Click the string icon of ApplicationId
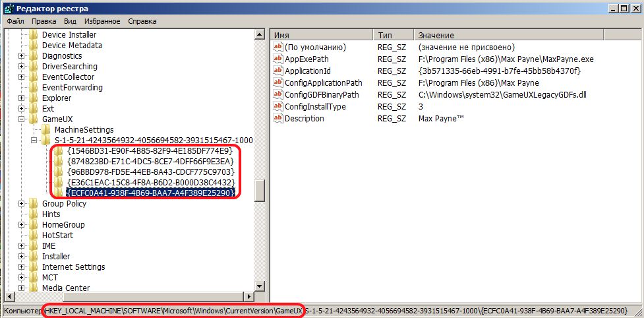 [278, 71]
